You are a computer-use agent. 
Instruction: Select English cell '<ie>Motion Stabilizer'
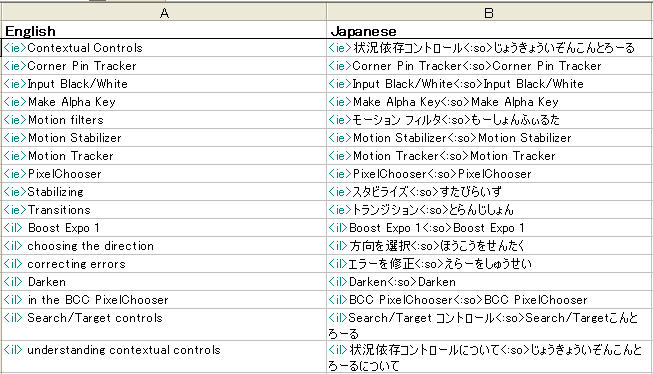coord(164,137)
